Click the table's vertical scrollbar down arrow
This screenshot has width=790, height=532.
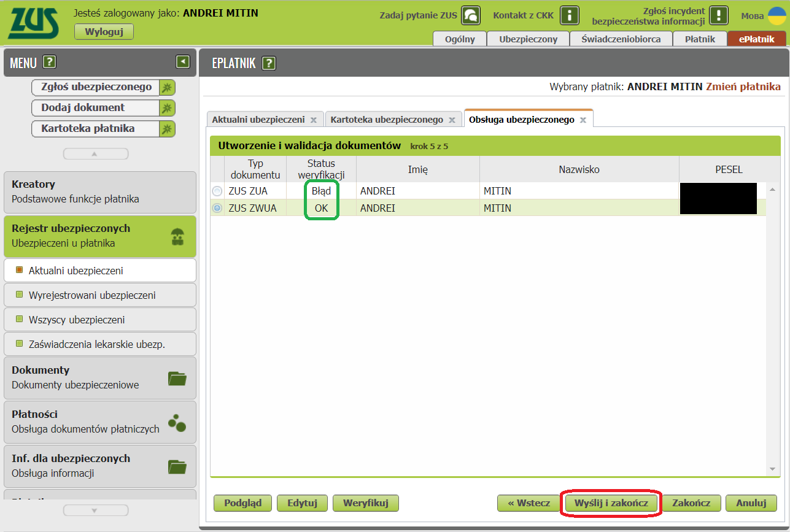(773, 469)
